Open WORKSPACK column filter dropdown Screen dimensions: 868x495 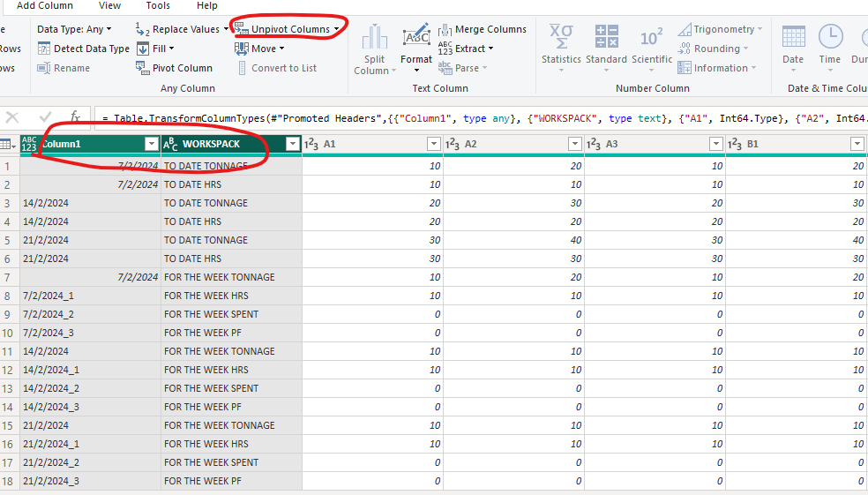(293, 144)
